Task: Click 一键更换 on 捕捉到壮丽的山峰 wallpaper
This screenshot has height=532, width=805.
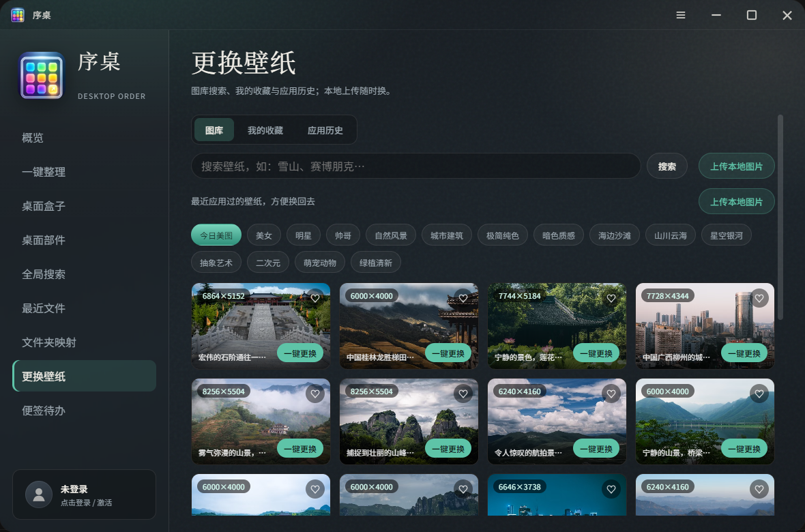Action: point(448,449)
